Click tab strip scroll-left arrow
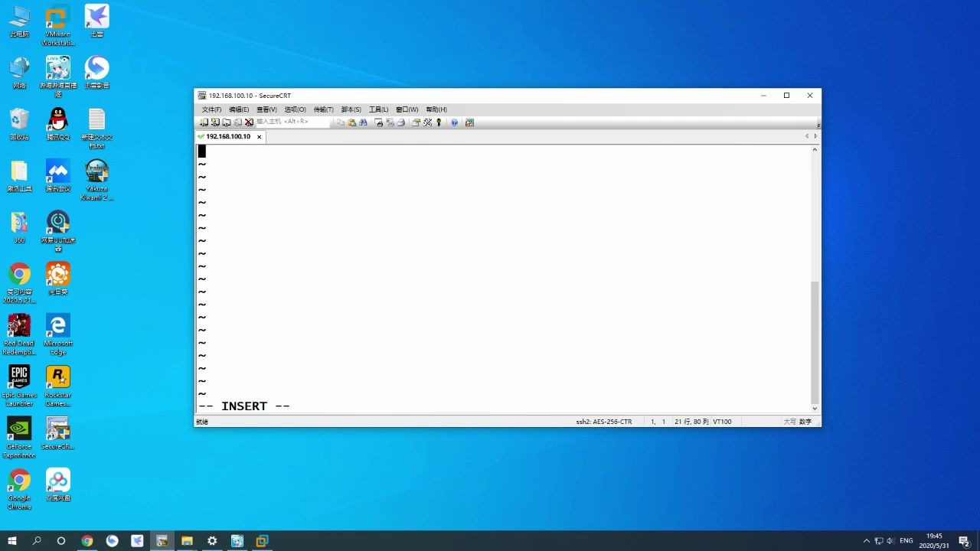This screenshot has height=551, width=980. (x=806, y=136)
